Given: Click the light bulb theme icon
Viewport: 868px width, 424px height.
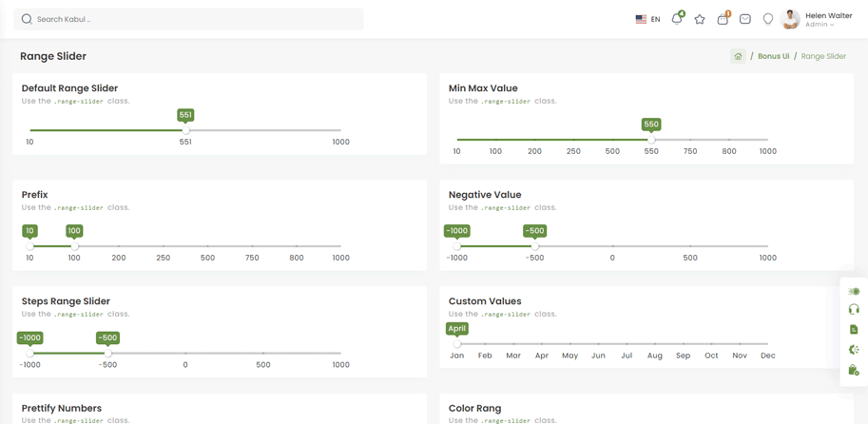Looking at the screenshot, I should [768, 19].
